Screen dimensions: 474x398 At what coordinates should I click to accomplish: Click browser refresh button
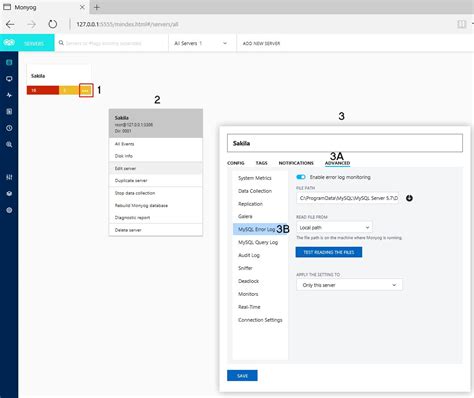coord(52,24)
